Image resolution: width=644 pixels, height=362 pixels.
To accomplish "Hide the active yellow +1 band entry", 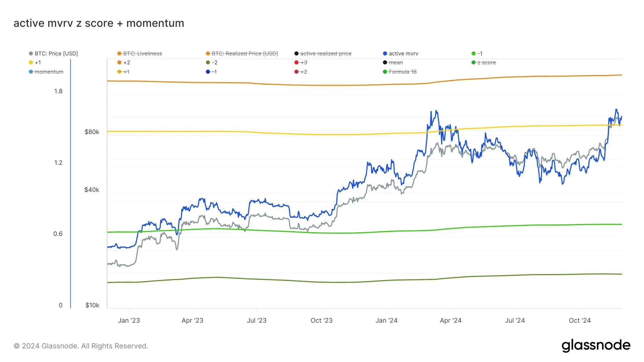I will pyautogui.click(x=35, y=63).
